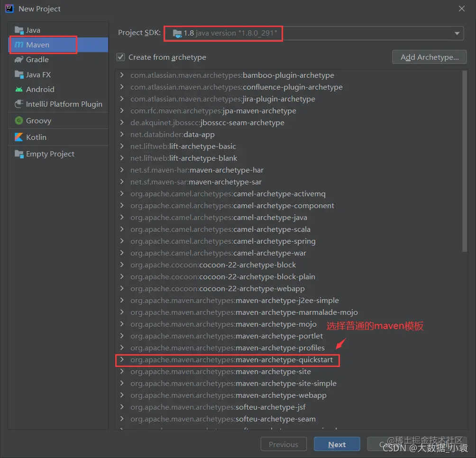Image resolution: width=476 pixels, height=458 pixels.
Task: Select maven-archetype-sar entry
Action: click(x=196, y=182)
